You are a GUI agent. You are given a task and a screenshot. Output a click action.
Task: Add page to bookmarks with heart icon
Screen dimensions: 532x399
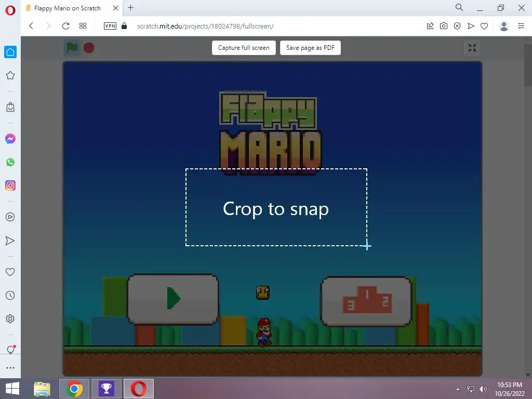[484, 26]
